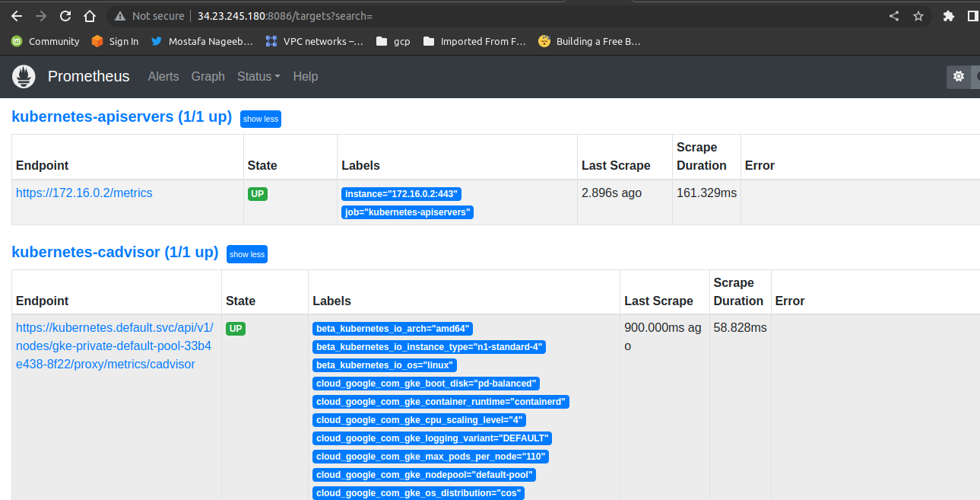
Task: Open the Status dropdown menu
Action: pos(258,77)
